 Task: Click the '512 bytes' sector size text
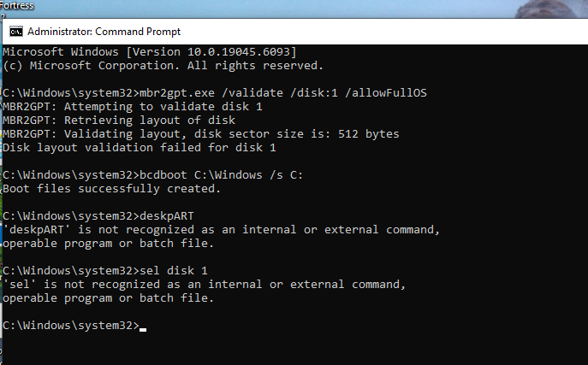[369, 134]
